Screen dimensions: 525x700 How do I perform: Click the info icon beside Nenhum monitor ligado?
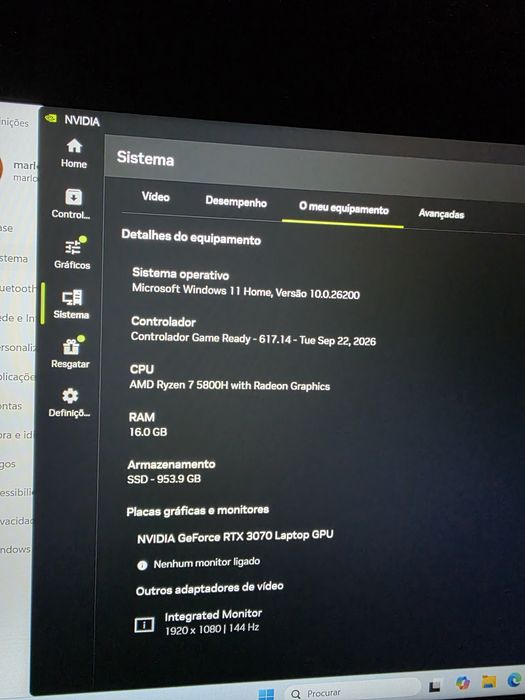[x=142, y=566]
